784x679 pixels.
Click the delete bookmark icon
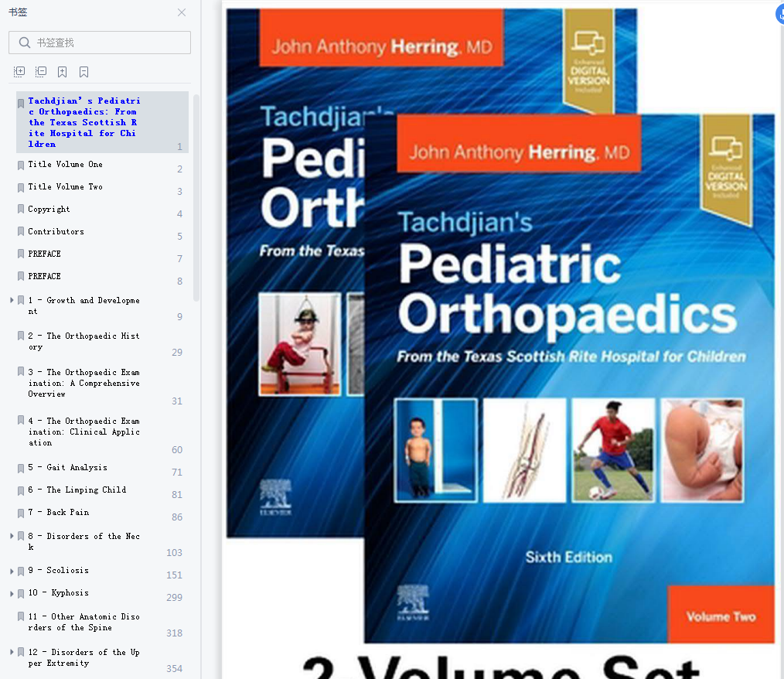(x=84, y=72)
